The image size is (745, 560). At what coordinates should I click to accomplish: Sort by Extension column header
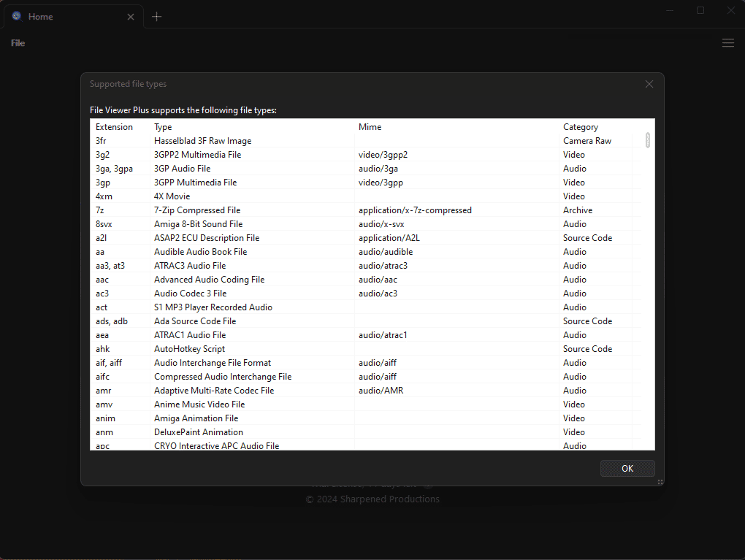pyautogui.click(x=114, y=127)
